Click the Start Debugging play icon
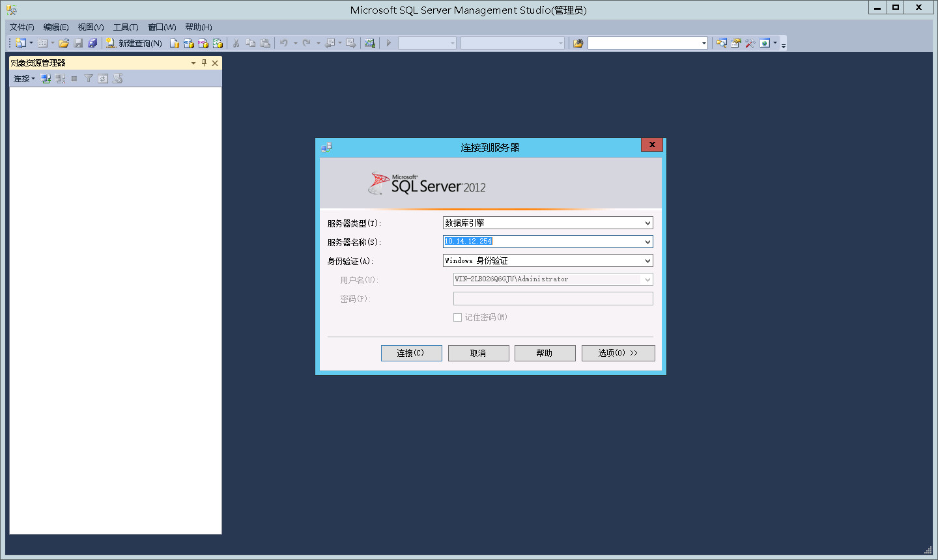 pos(389,43)
